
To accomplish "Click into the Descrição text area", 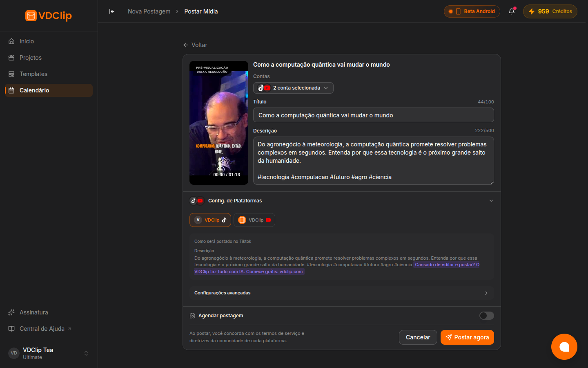I will (373, 161).
